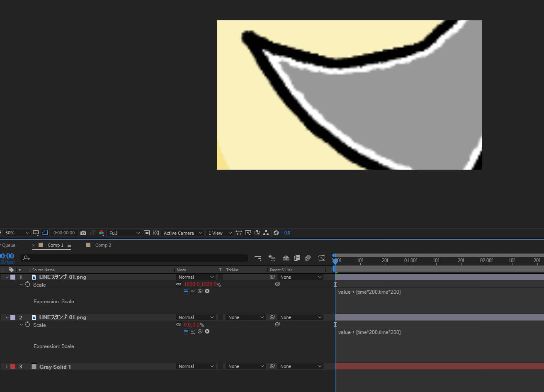Toggle layer 1 scale expression enable switch
Viewport: 544px width, 392px height.
(x=186, y=291)
